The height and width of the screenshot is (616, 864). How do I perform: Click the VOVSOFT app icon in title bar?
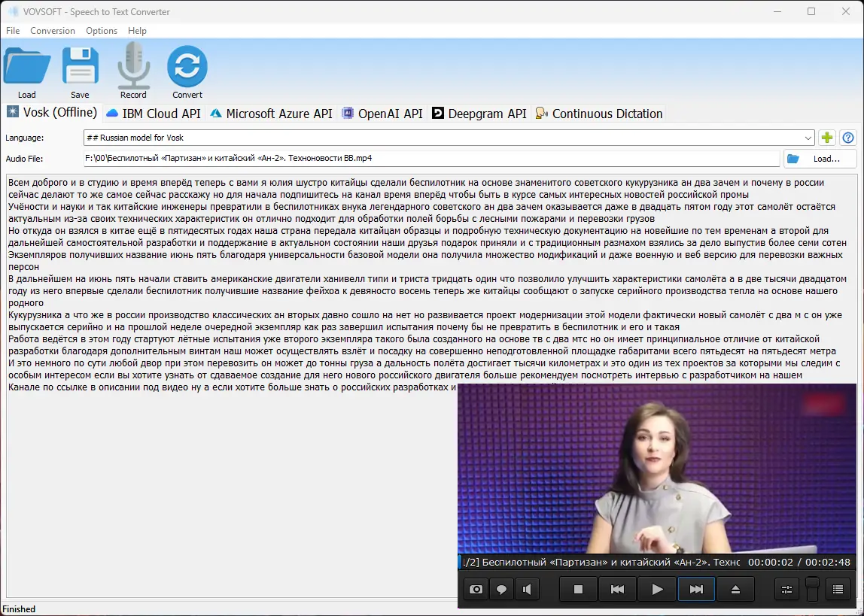[x=14, y=11]
